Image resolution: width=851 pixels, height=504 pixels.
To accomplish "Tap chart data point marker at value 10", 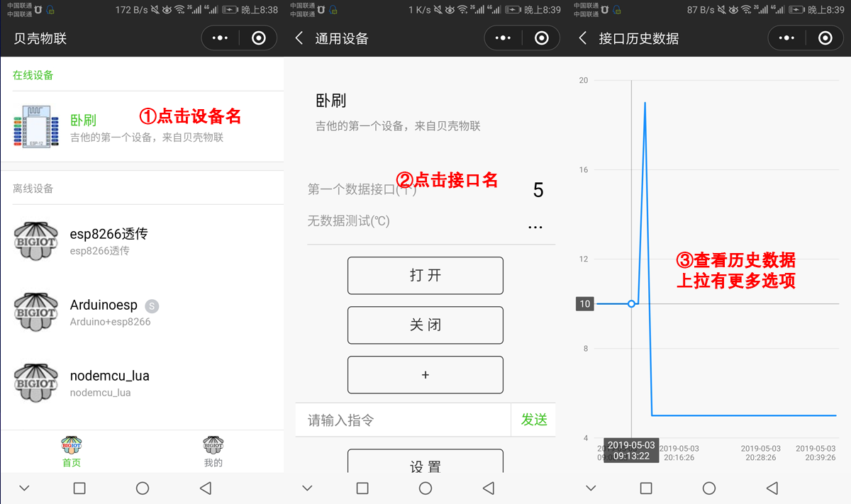I will point(631,303).
